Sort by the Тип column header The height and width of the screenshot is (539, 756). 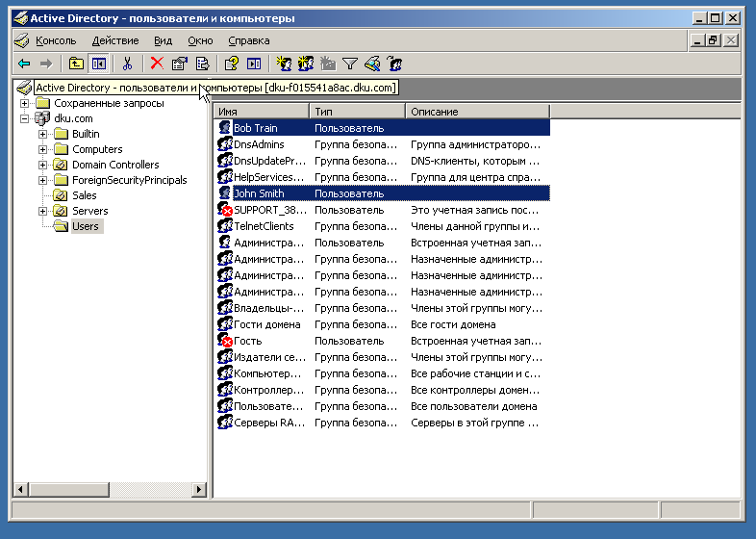[x=357, y=112]
